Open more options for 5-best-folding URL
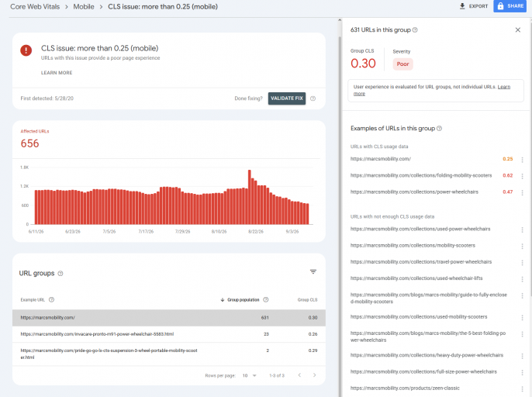532x397 pixels. [522, 334]
